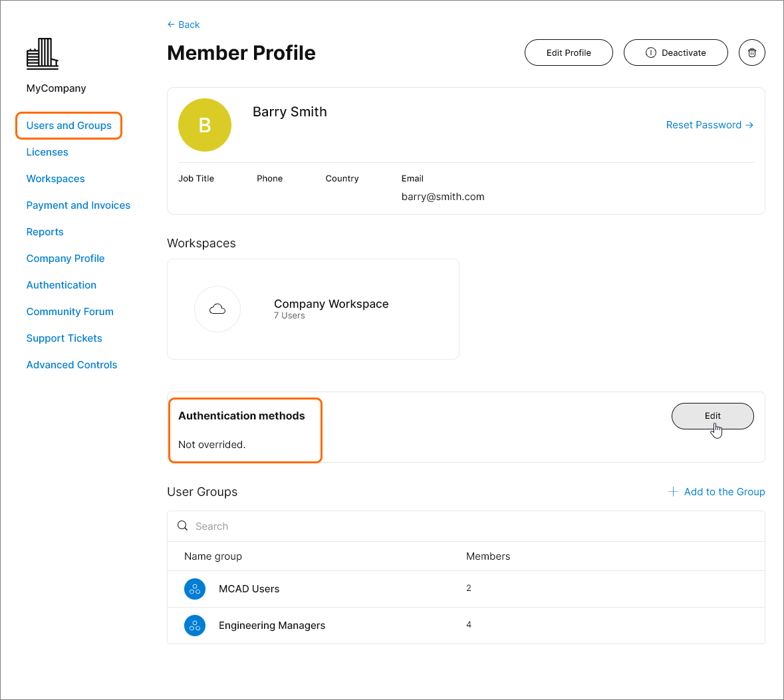Select the Company Workspace card

pos(331,308)
